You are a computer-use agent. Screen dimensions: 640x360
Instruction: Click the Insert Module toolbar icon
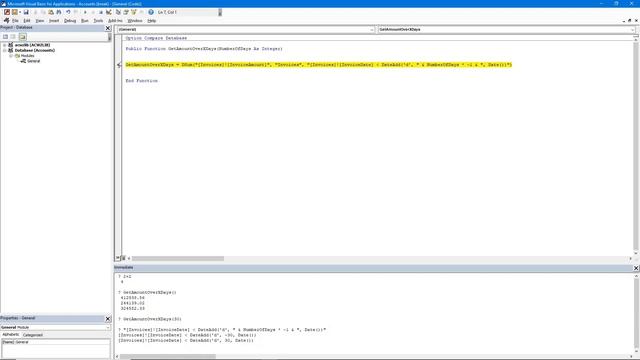click(15, 12)
